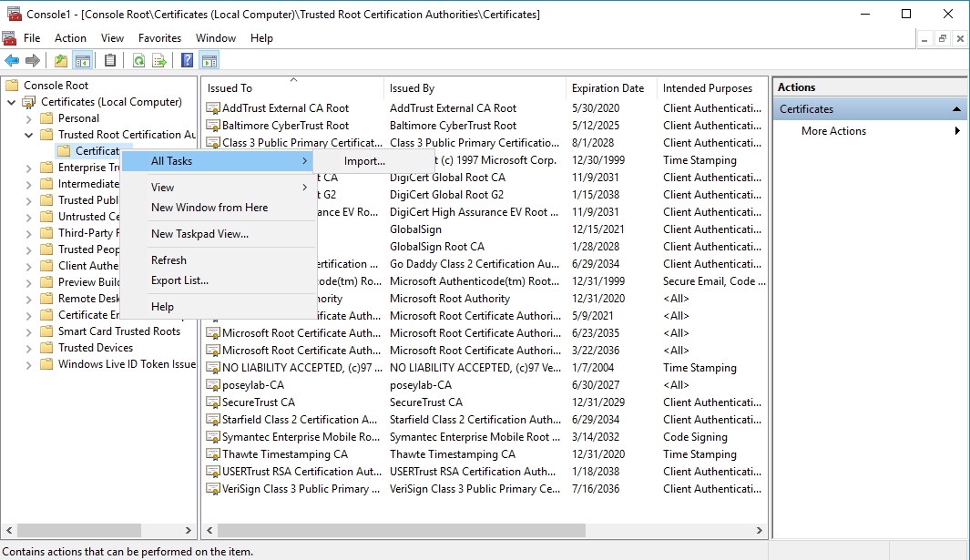This screenshot has height=560, width=970.
Task: Open Help using the question mark icon
Action: coord(188,60)
